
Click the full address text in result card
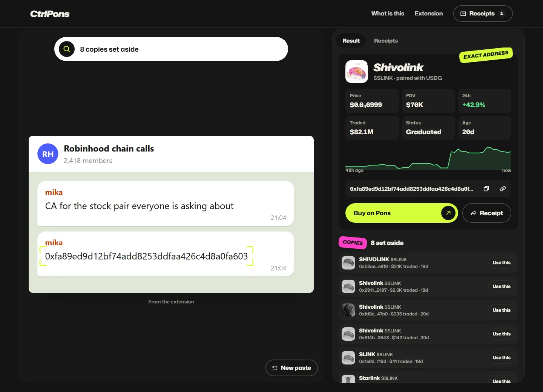[x=411, y=189]
